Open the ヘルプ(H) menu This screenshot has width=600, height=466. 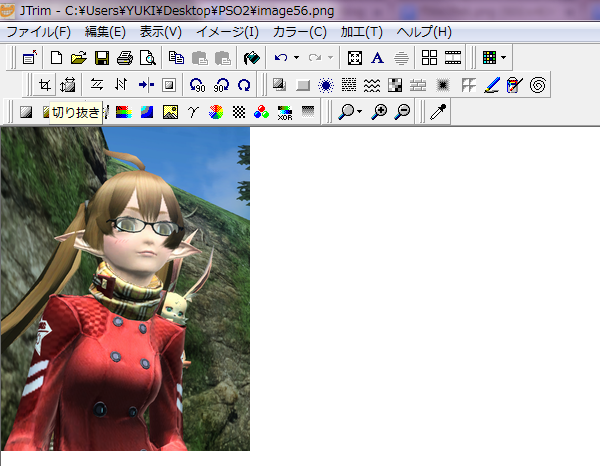click(x=424, y=32)
